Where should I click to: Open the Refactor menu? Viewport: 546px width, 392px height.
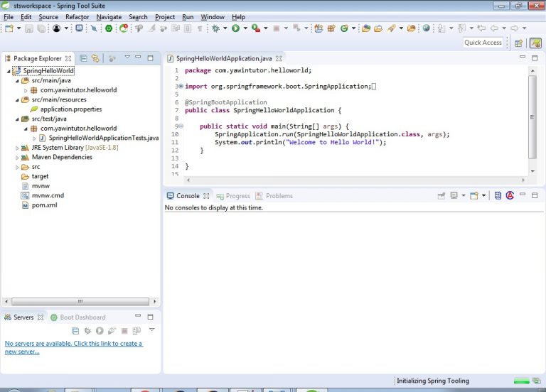click(77, 17)
